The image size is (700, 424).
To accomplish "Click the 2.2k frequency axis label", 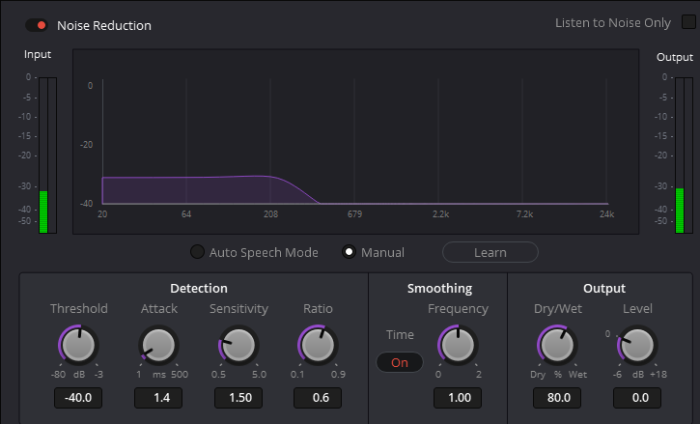I will pyautogui.click(x=441, y=214).
